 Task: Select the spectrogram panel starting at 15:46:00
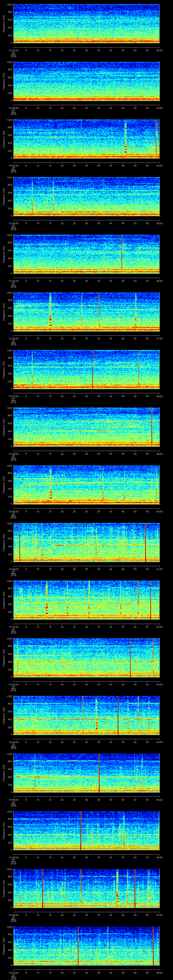[x=86, y=888]
